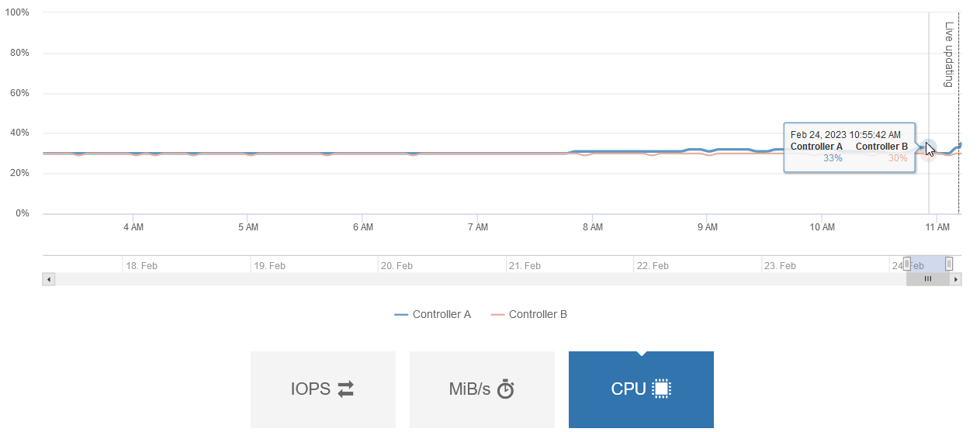Screen dimensions: 980x432
Task: Click the 0% y-axis label
Action: pos(23,213)
